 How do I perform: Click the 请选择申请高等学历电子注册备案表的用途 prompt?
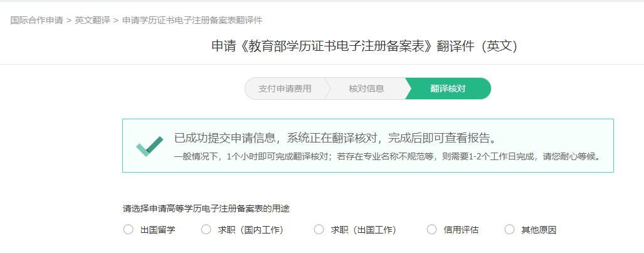tap(206, 209)
